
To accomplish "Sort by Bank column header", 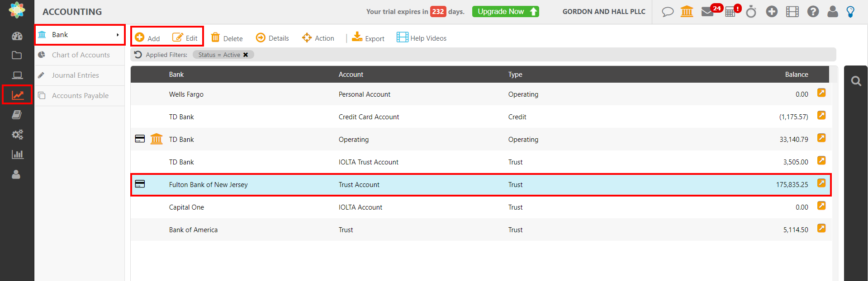I will 176,75.
